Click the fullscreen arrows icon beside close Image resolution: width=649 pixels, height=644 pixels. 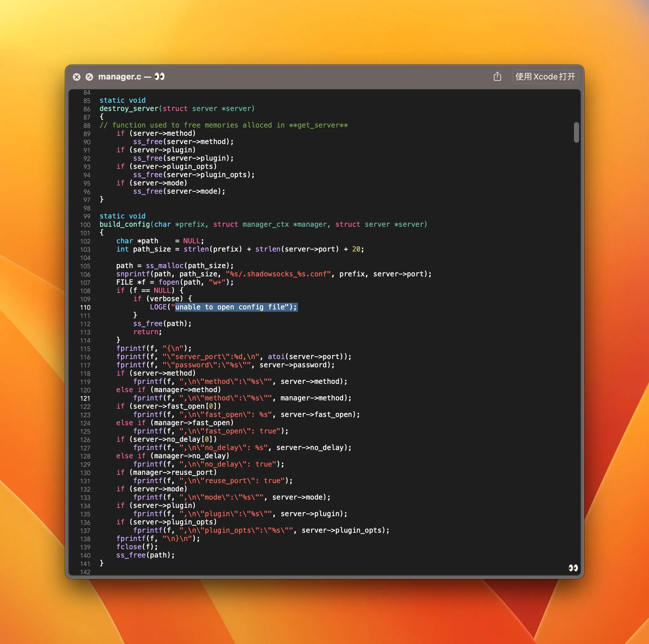point(89,77)
